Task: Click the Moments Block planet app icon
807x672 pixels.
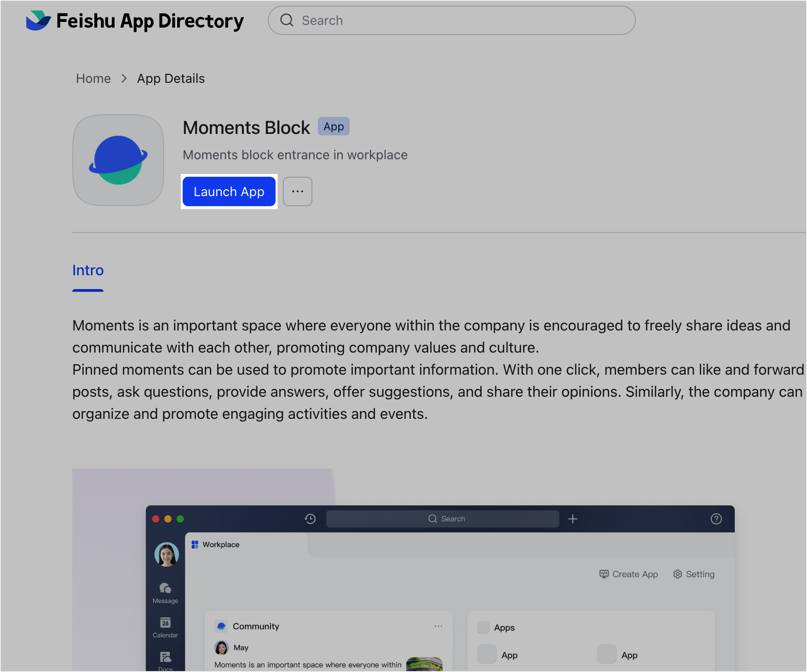Action: (x=118, y=160)
